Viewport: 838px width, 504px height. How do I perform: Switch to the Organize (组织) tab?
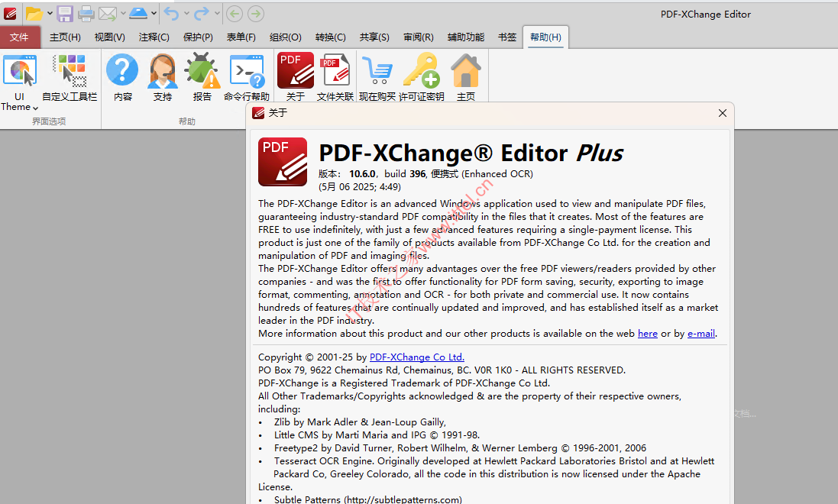(x=286, y=37)
